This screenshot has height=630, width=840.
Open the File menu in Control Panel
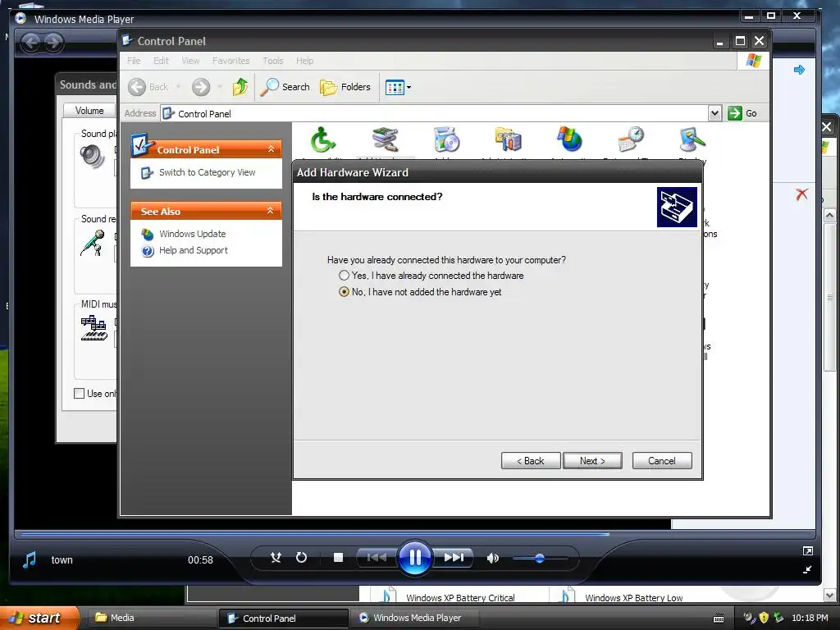pos(134,61)
